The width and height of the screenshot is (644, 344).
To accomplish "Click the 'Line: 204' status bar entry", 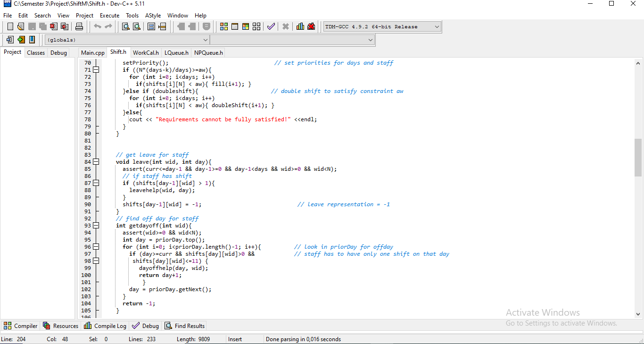I will click(14, 339).
